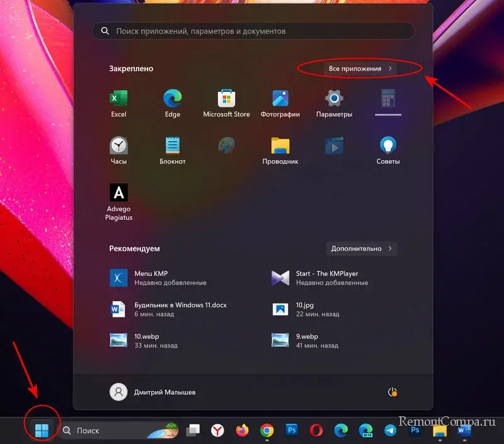The width and height of the screenshot is (504, 444).
Task: Open Проводник file explorer in pinned apps
Action: [280, 151]
